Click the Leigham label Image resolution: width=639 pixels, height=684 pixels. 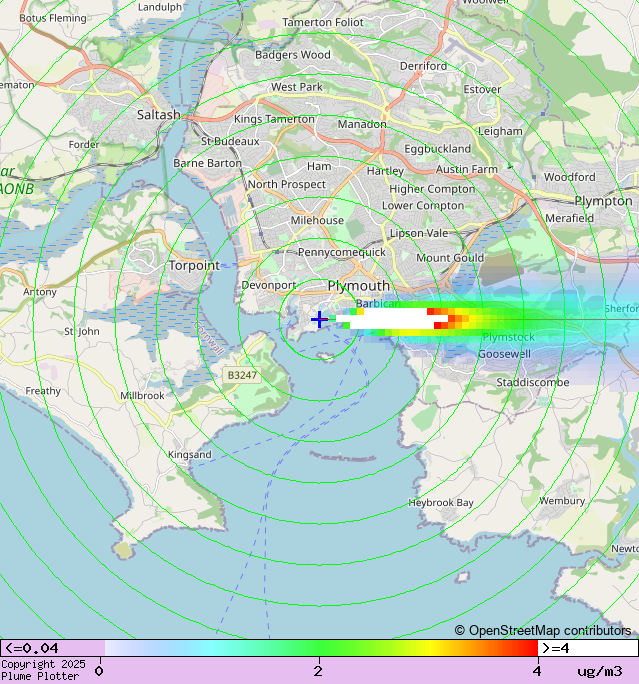coord(500,131)
